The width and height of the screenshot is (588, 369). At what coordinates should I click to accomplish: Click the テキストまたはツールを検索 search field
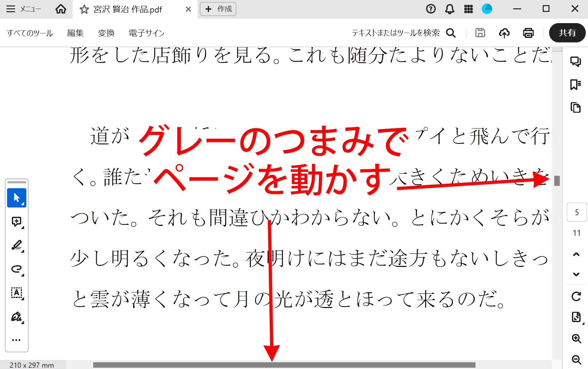396,33
